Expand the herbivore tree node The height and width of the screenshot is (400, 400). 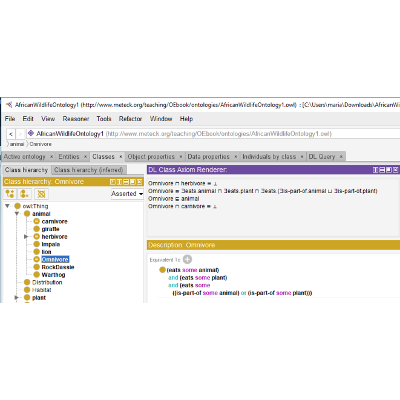pos(26,237)
